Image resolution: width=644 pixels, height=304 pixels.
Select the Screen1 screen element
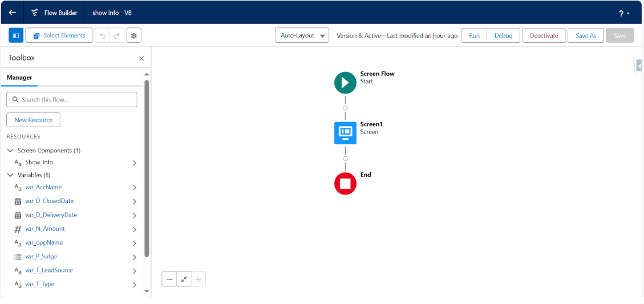pos(345,133)
